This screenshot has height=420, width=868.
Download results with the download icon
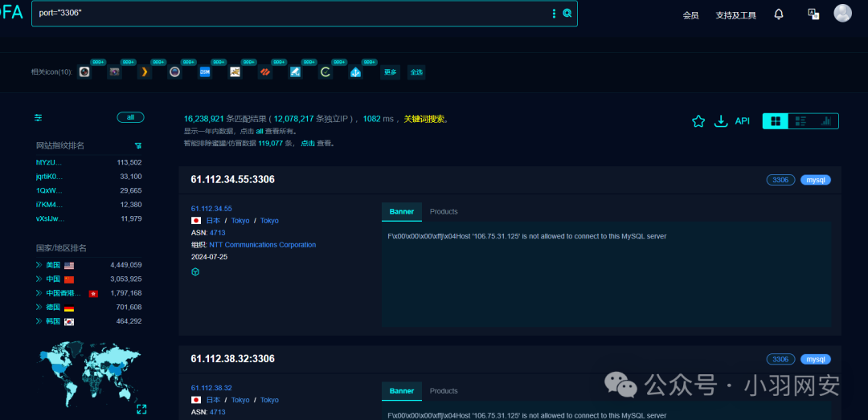[x=721, y=121]
